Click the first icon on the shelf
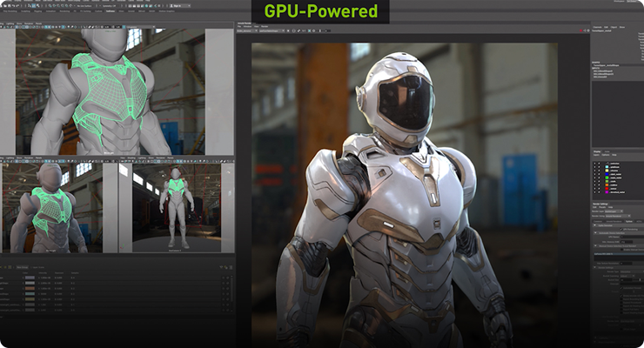This screenshot has height=348, width=644. coord(4,18)
